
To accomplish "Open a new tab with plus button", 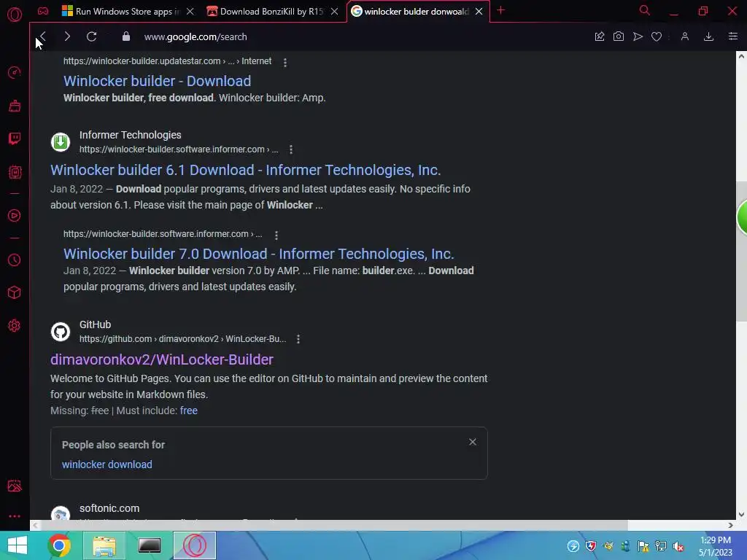I will [x=500, y=10].
